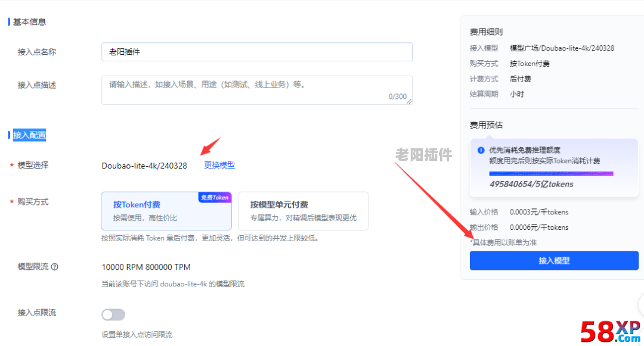This screenshot has width=644, height=346.
Task: Choose the 按模型单元付费 purchase option
Action: 303,211
